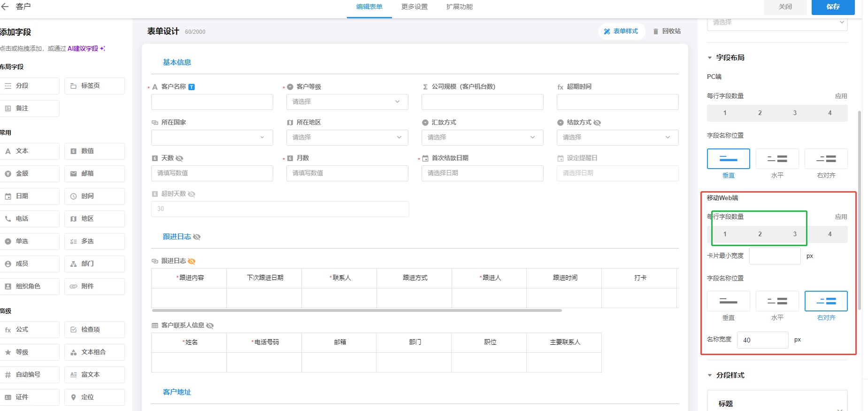Toggle eye icon on 客户联系人信息
The width and height of the screenshot is (868, 411).
coord(210,326)
